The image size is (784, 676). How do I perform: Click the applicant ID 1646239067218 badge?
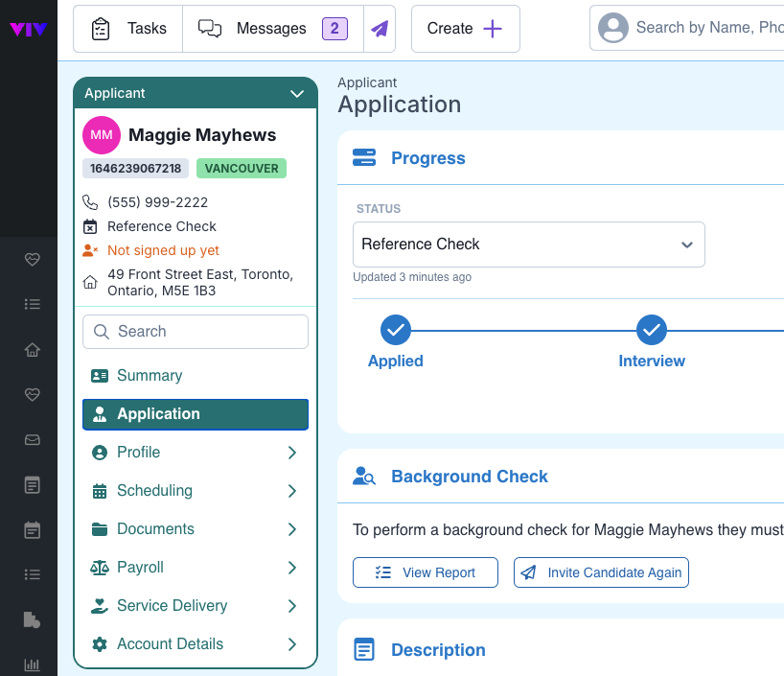(x=135, y=168)
